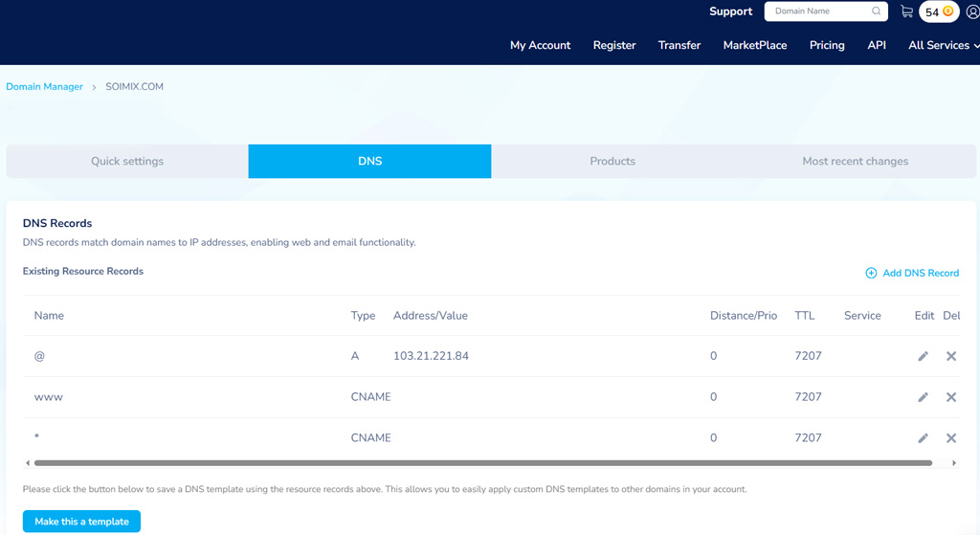Switch to Quick settings tab

[x=127, y=161]
